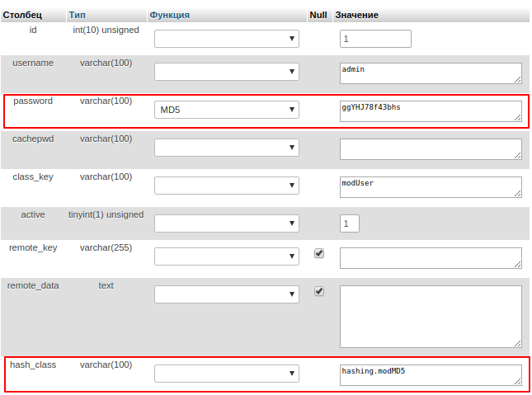Open function dropdown for remote_key row
Viewport: 532px width, 395px height.
click(x=227, y=256)
